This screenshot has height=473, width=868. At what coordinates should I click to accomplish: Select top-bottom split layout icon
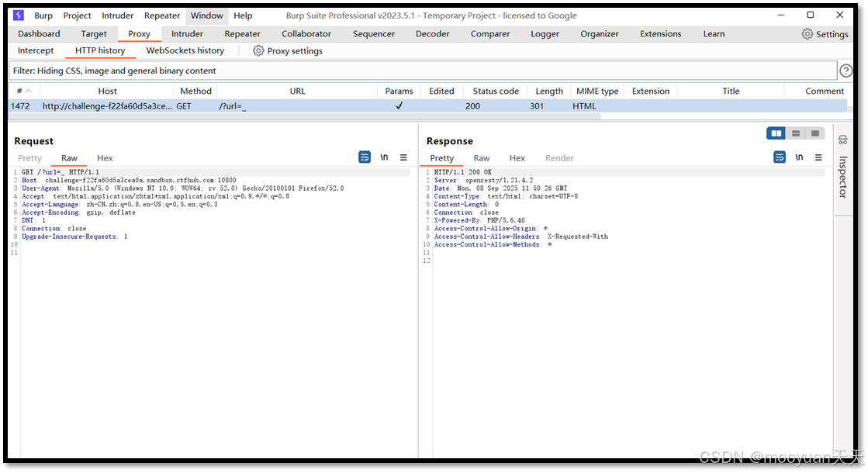coord(796,133)
